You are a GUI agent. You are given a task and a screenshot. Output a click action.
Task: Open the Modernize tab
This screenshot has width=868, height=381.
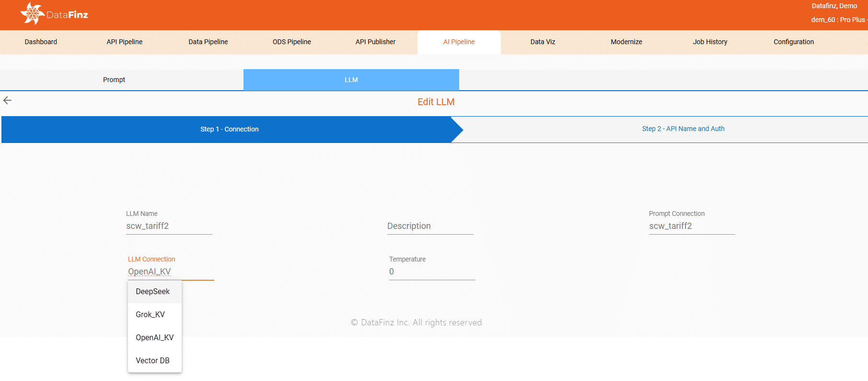click(x=626, y=42)
